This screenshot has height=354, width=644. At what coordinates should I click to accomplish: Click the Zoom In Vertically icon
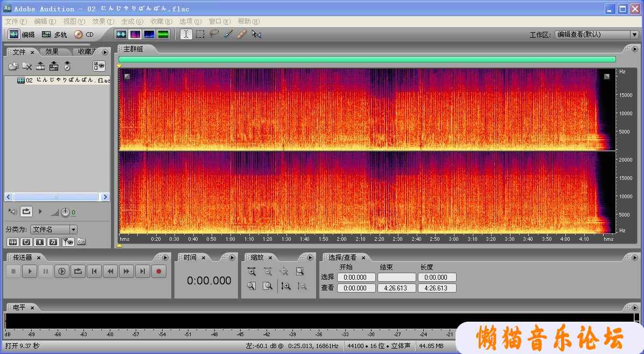click(x=286, y=286)
